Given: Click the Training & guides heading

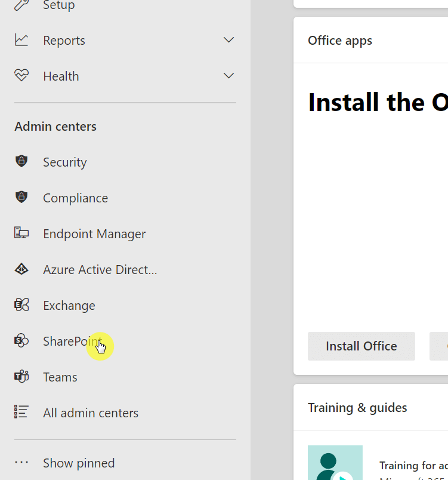Looking at the screenshot, I should [357, 408].
